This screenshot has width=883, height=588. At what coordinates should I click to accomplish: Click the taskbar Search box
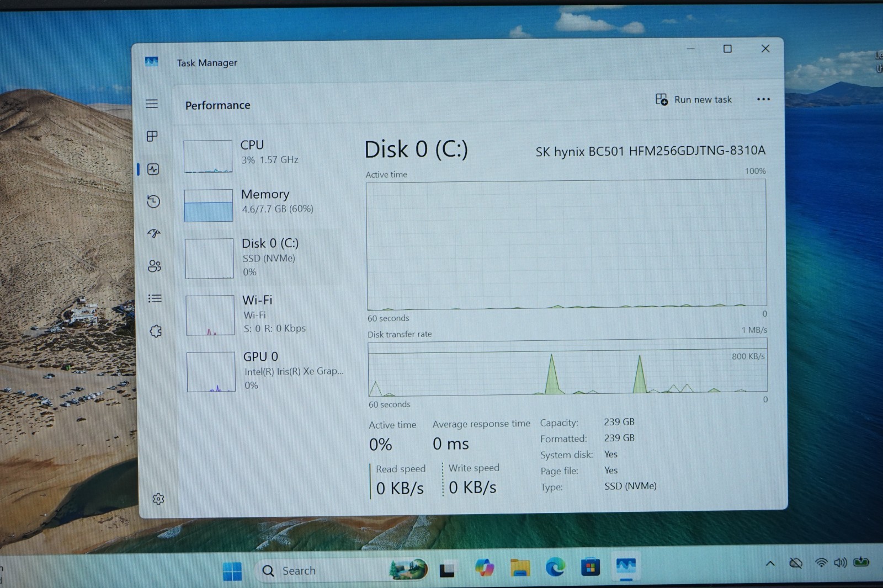tap(342, 570)
